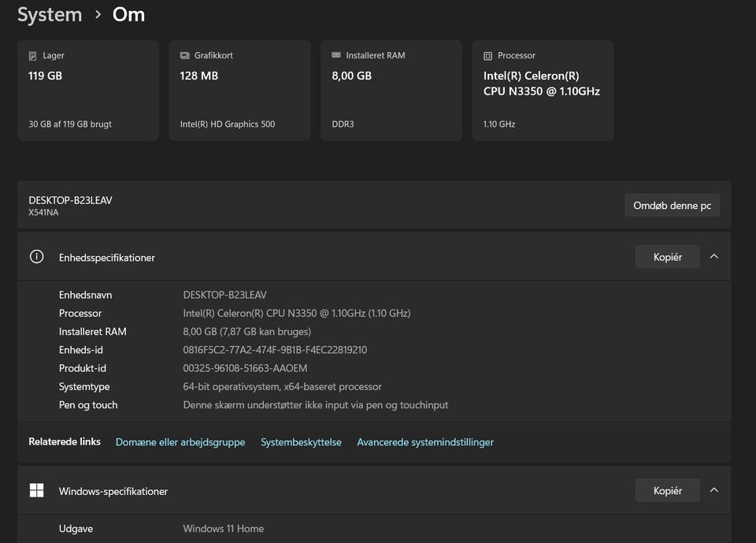756x543 pixels.
Task: Click the Windows logo beside Windows-specifikationer
Action: pos(36,491)
